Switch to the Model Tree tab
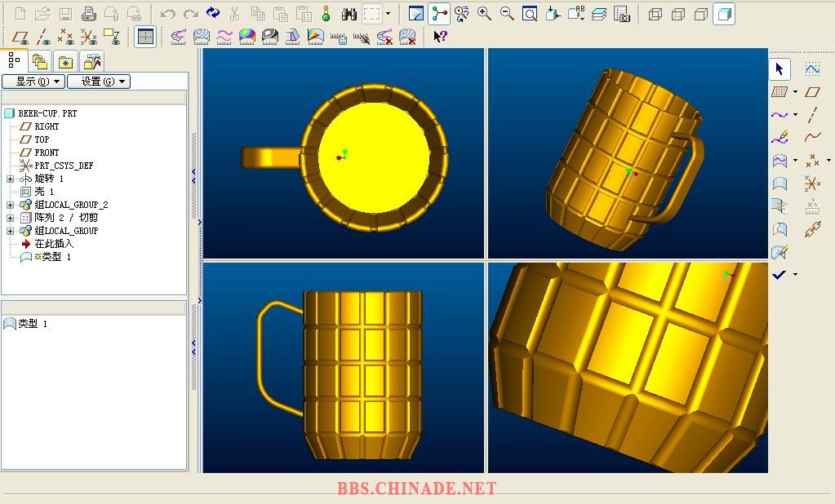835x504 pixels. point(15,60)
